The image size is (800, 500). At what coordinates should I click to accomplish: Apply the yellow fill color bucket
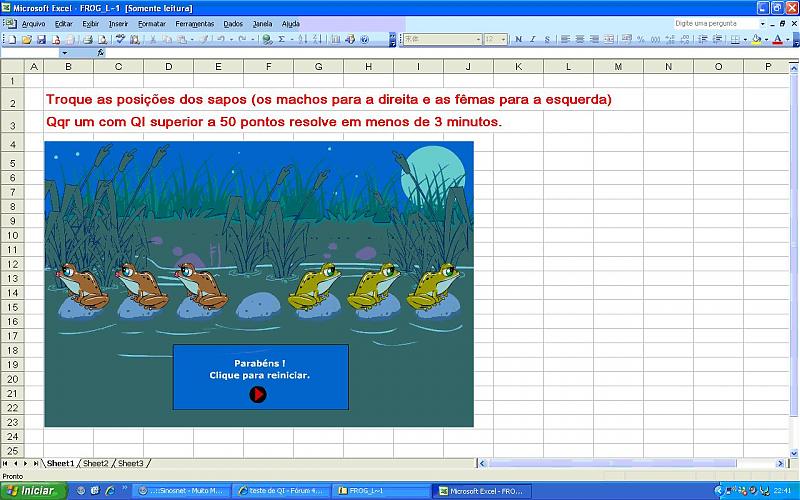click(x=757, y=39)
